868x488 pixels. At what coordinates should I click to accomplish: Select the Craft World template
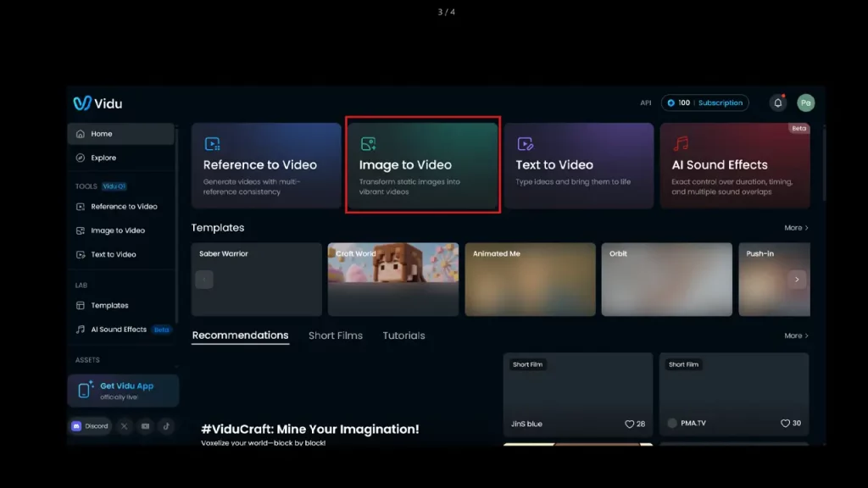coord(393,280)
